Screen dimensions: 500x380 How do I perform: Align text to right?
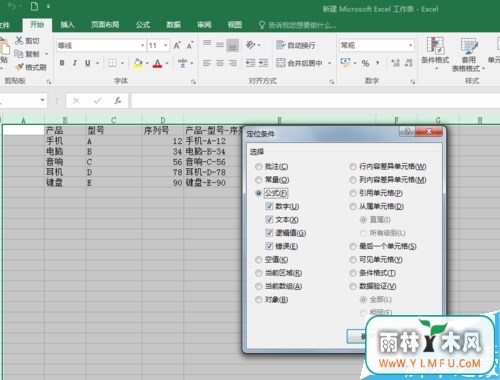tap(233, 63)
